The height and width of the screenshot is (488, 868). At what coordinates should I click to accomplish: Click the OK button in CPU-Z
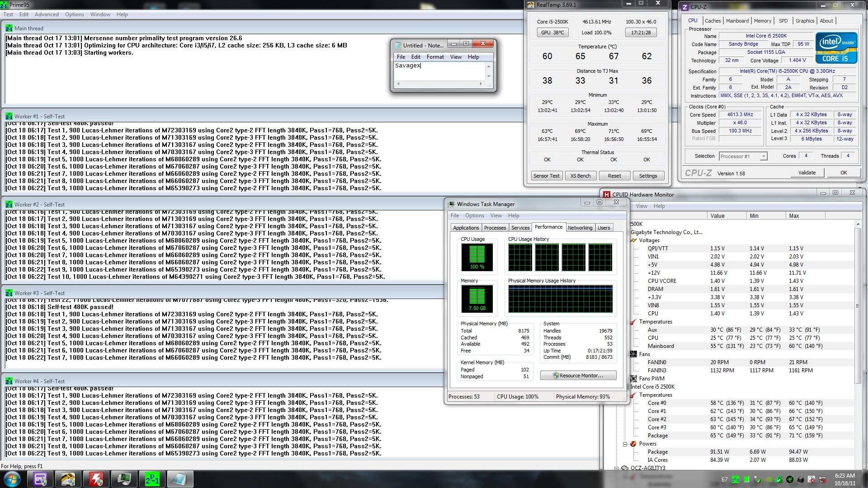(844, 173)
